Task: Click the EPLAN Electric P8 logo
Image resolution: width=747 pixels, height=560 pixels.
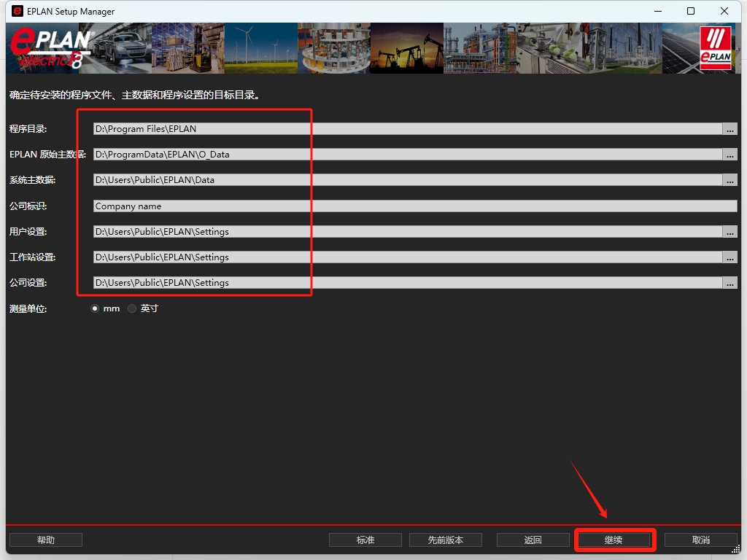Action: coord(50,48)
